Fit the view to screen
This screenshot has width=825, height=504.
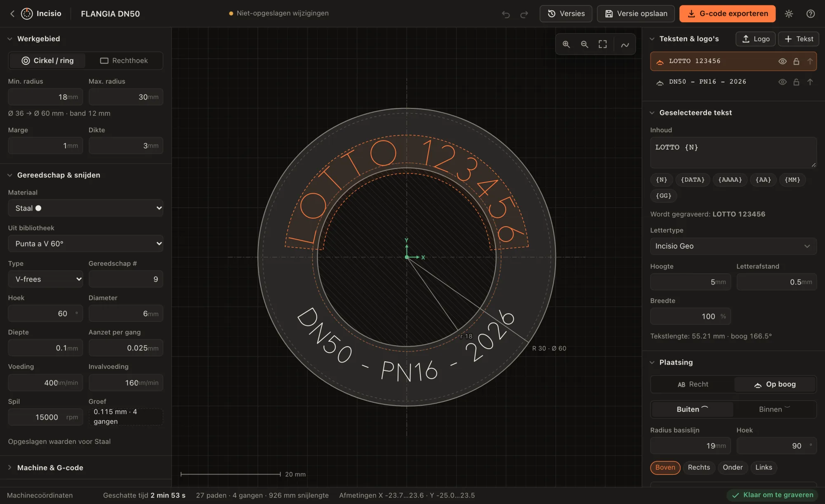click(602, 44)
